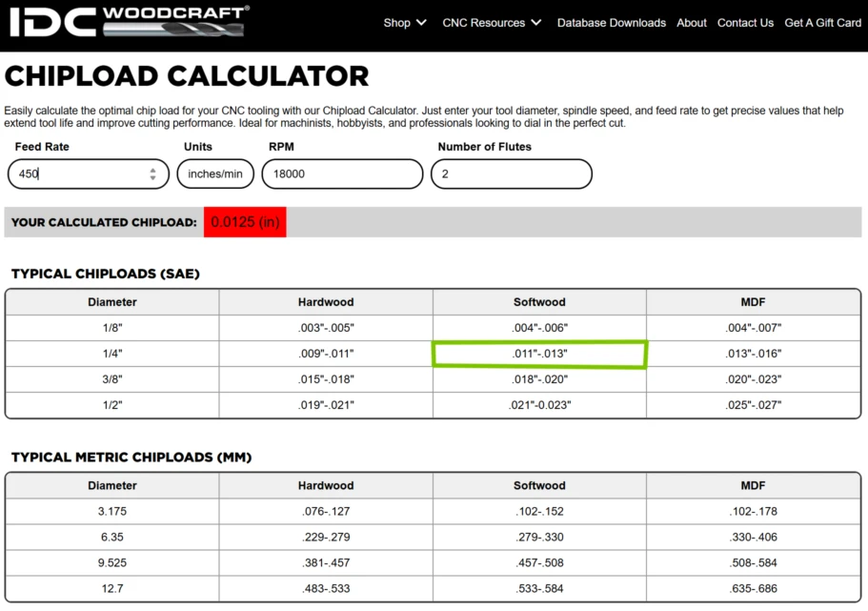Click metric softwood value .279-.330
Viewport: 868px width, 611px height.
coord(539,537)
